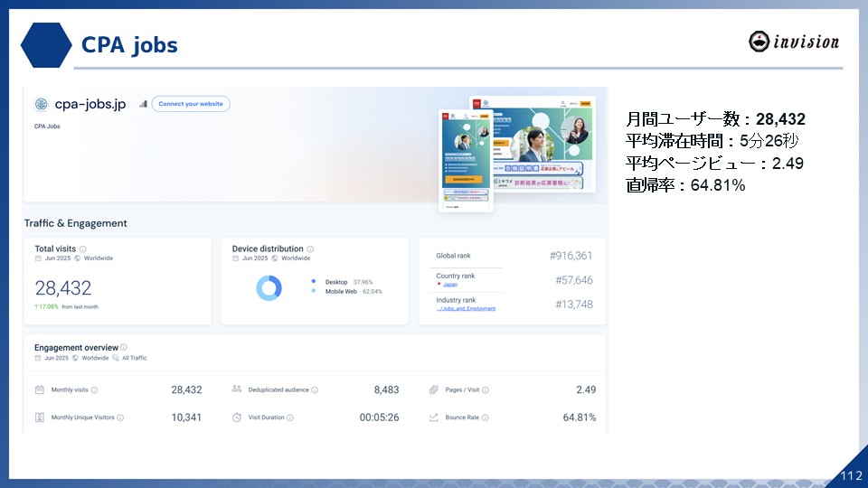Click the Bounce Rate value 64.81%
The width and height of the screenshot is (868, 488).
[580, 418]
